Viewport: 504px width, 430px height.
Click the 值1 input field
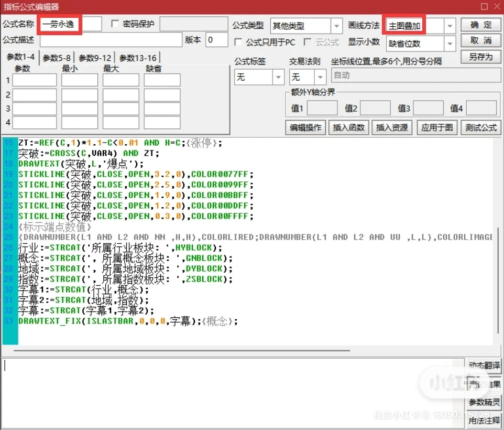[x=322, y=108]
